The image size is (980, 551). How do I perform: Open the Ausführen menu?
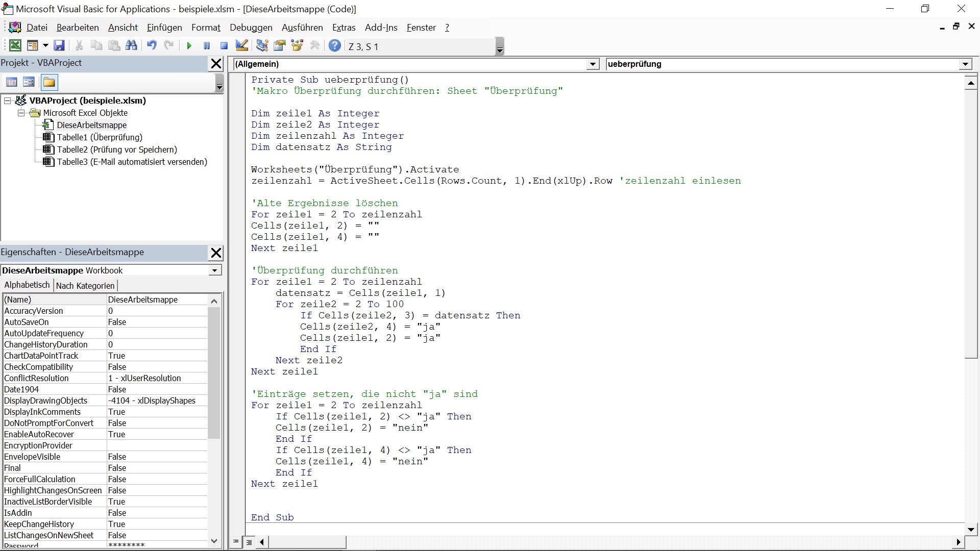click(x=302, y=28)
